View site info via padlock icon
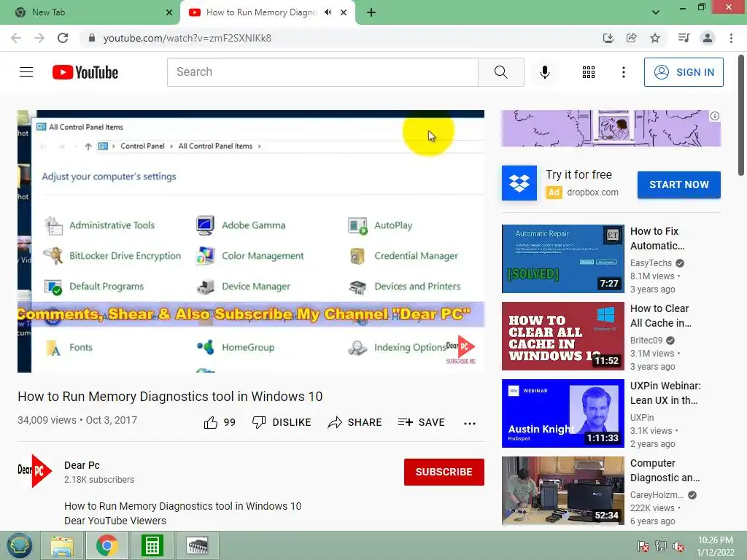This screenshot has width=747, height=560. (91, 38)
